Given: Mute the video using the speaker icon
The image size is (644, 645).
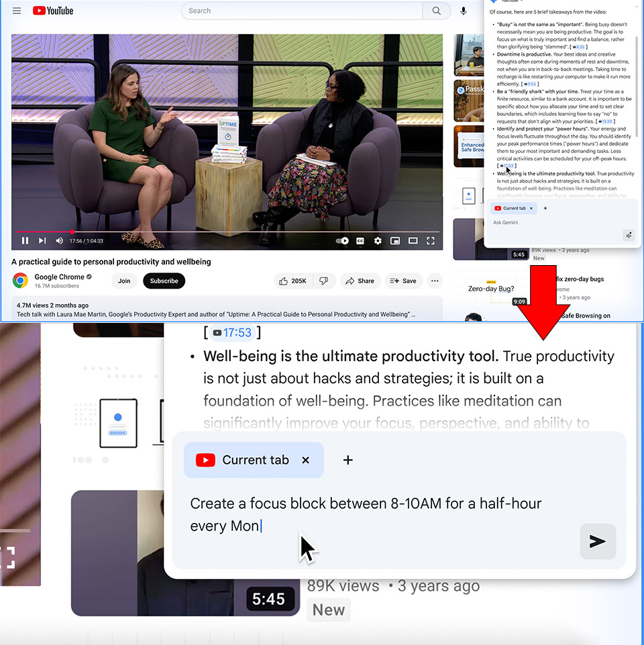Looking at the screenshot, I should coord(59,241).
